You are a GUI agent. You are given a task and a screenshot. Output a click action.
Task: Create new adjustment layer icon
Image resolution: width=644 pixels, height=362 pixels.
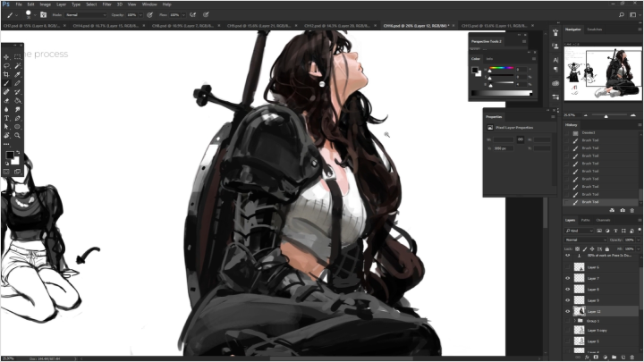(x=605, y=358)
